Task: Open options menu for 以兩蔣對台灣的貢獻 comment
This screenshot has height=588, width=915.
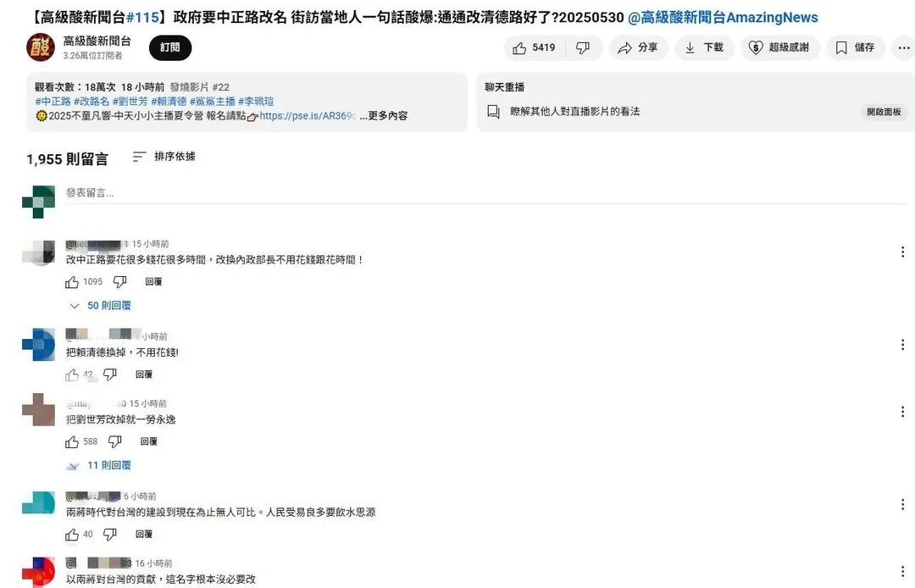Action: tap(902, 572)
